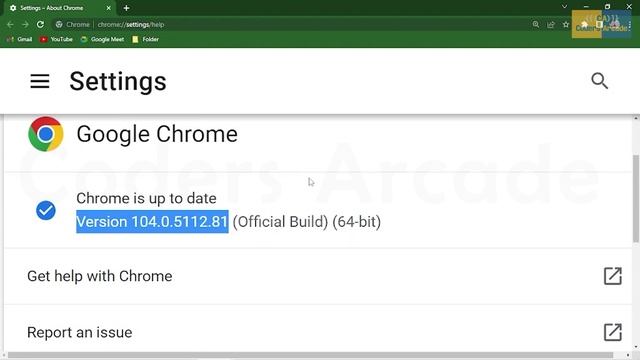Reload the page with the refresh icon

pos(40,24)
